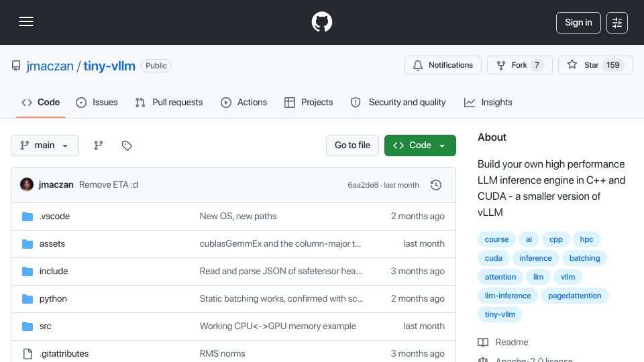644x362 pixels.
Task: Open commit 'Working CPU<->GPU memory example'
Action: tap(278, 326)
